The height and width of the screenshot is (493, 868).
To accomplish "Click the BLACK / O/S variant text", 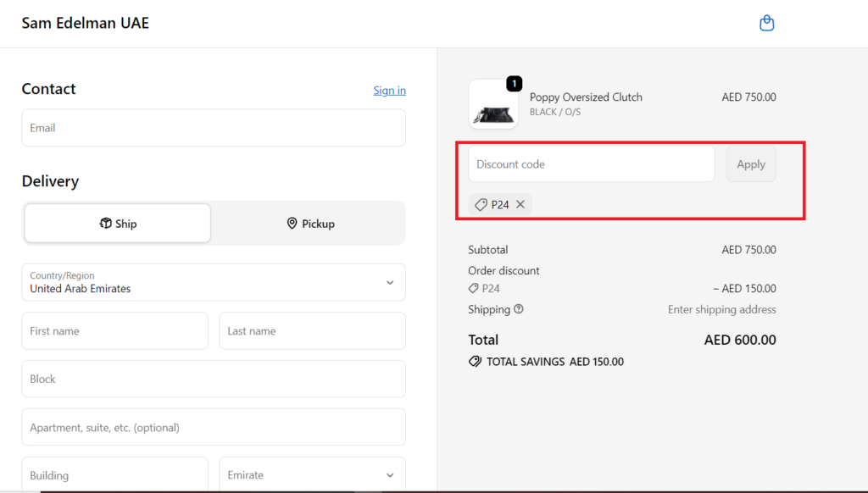I will click(555, 112).
